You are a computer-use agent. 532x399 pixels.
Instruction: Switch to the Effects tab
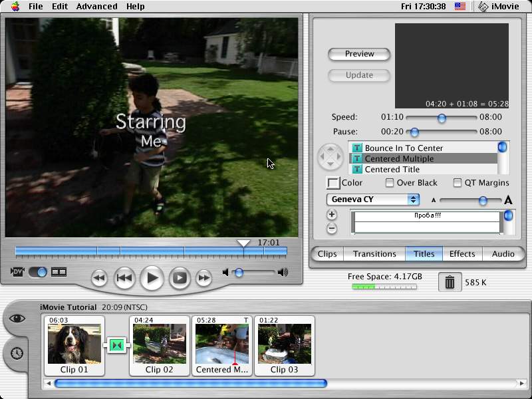pos(462,254)
